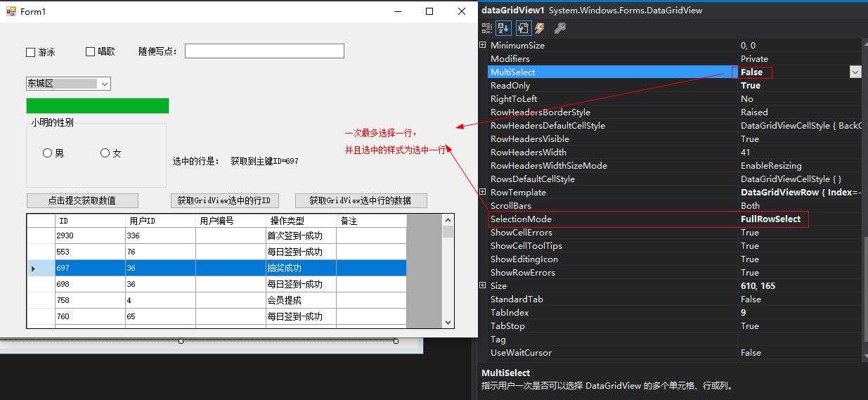
Task: Click Form1 window title icon
Action: tap(11, 11)
